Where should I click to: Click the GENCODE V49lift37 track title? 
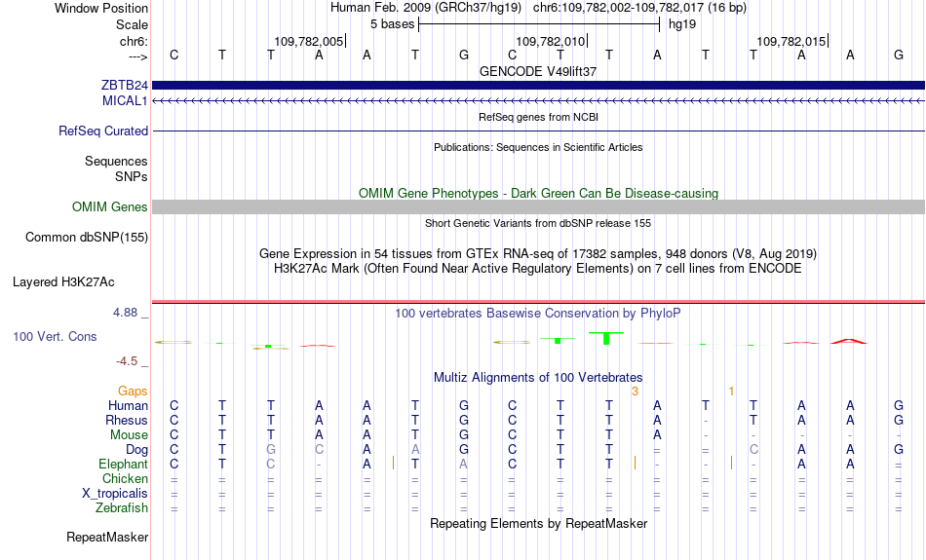538,71
